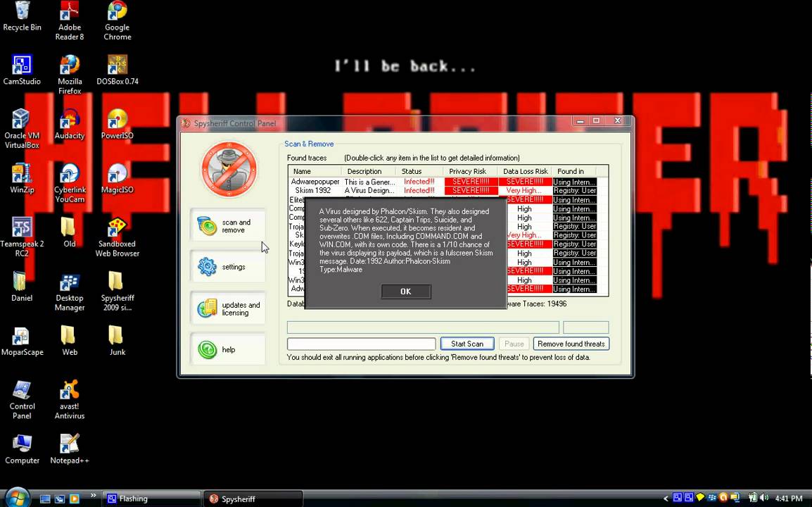The image size is (812, 507).
Task: Select Sandboxed Web Browser icon
Action: (x=118, y=237)
